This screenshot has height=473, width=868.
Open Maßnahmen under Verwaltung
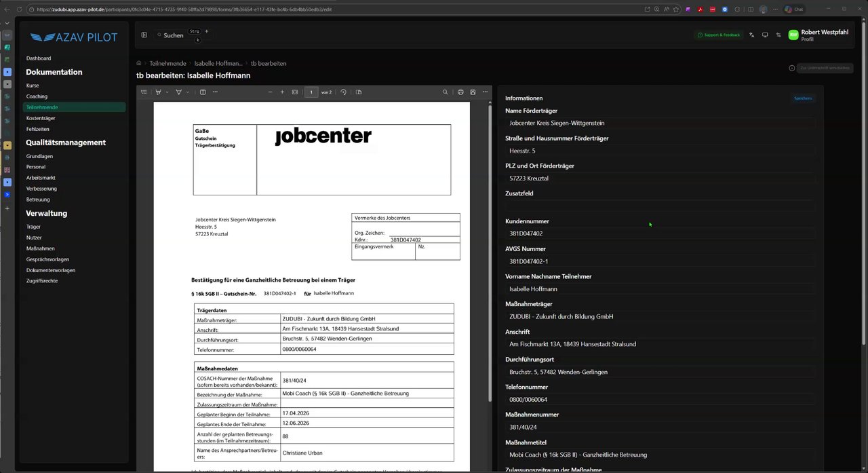pyautogui.click(x=41, y=248)
